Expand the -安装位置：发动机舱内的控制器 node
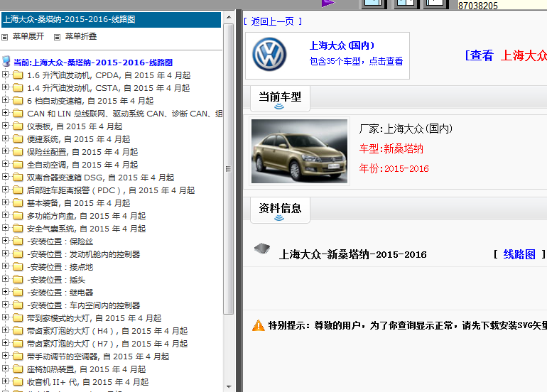Image resolution: width=547 pixels, height=392 pixels. pyautogui.click(x=5, y=254)
